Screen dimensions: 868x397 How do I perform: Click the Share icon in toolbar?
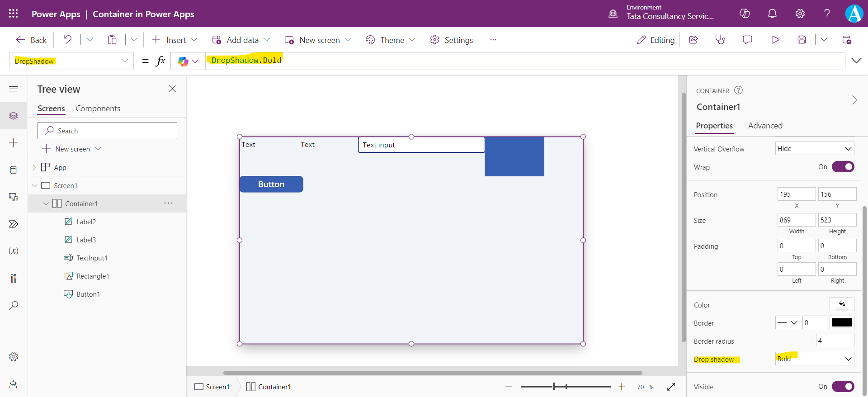tap(693, 40)
